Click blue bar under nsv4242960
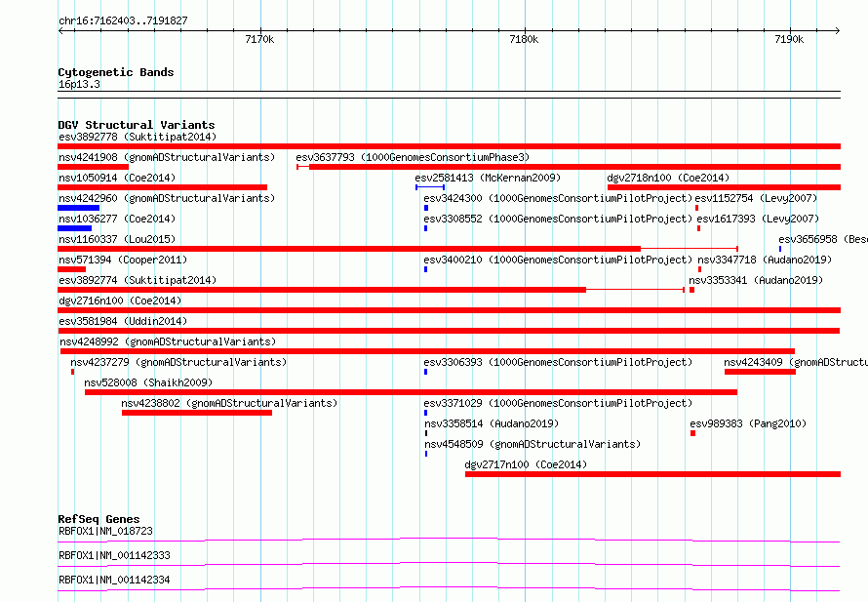This screenshot has width=868, height=602. click(x=79, y=208)
